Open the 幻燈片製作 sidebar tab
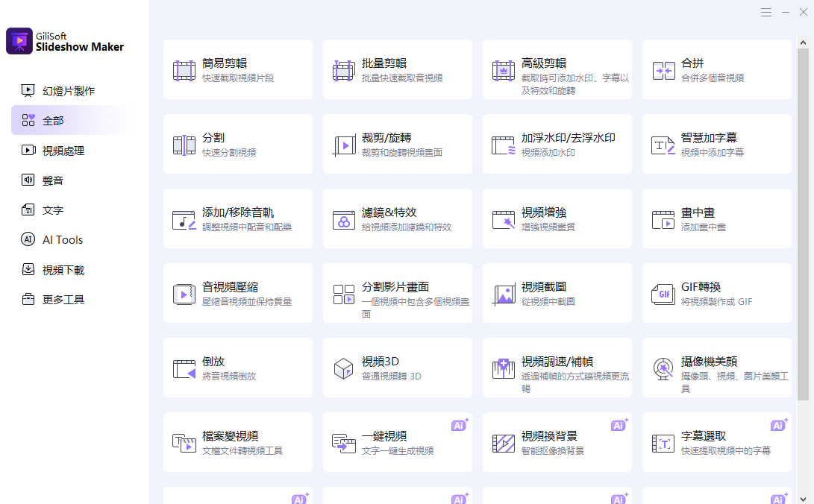This screenshot has width=814, height=504. 68,91
